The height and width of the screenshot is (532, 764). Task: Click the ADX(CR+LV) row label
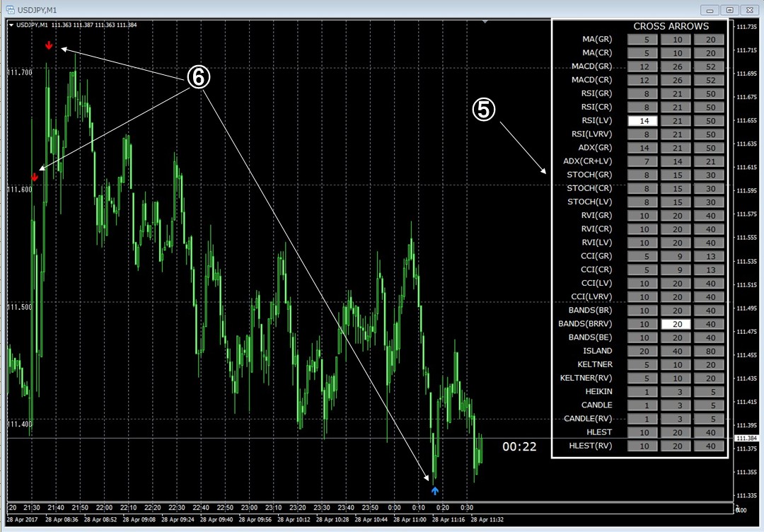[588, 161]
